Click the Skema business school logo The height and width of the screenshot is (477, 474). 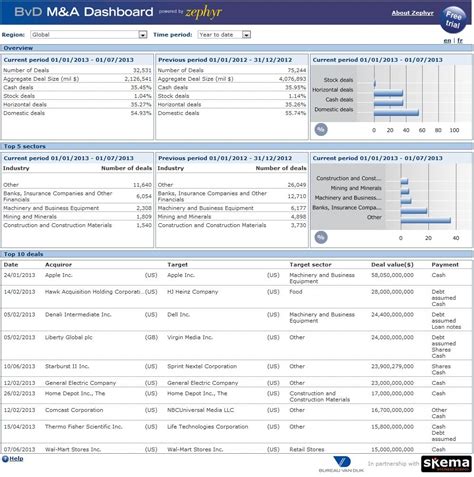(446, 464)
